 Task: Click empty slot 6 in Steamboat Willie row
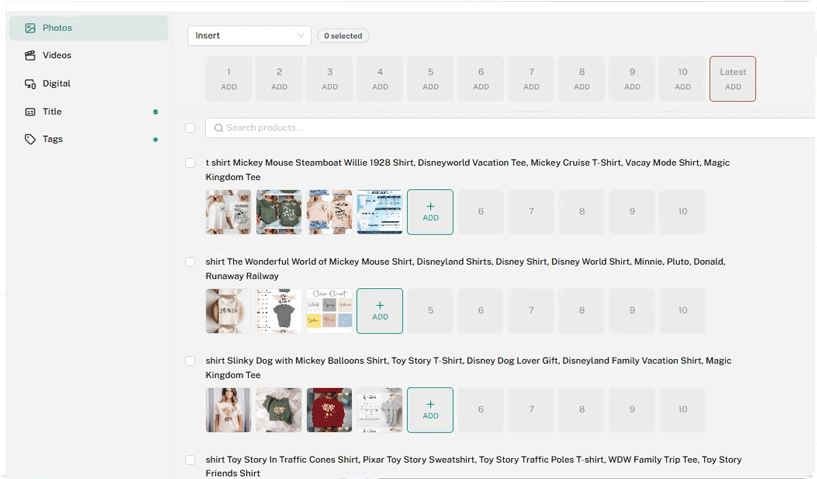481,212
